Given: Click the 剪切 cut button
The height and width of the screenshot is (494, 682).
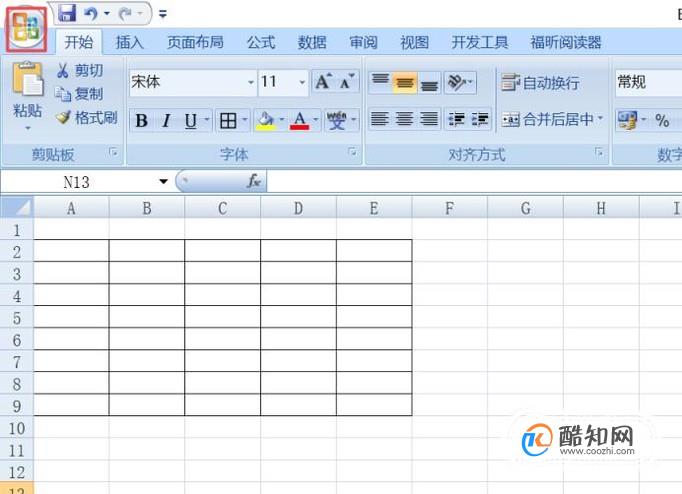Looking at the screenshot, I should click(80, 70).
